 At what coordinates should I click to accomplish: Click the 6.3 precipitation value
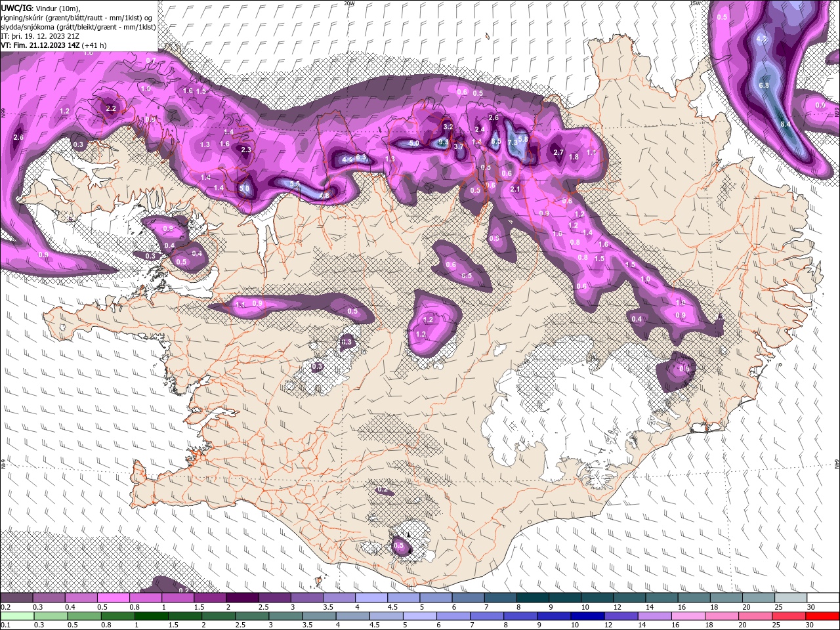click(x=361, y=157)
